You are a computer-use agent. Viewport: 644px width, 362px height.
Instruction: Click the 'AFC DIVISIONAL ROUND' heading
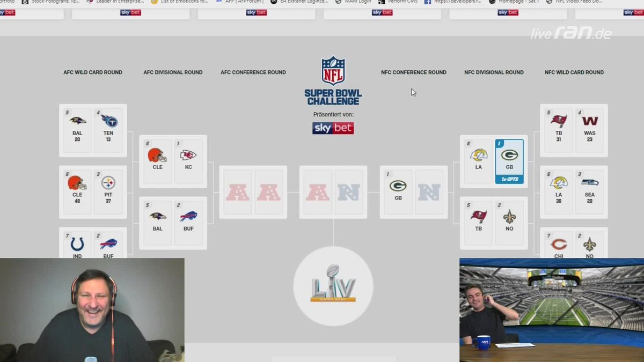(173, 72)
